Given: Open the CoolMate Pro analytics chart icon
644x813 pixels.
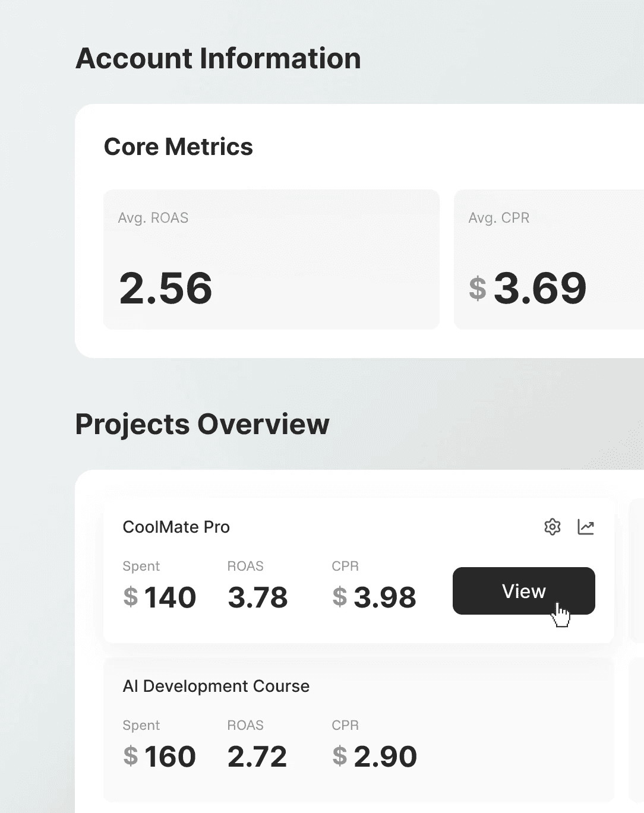Looking at the screenshot, I should (586, 527).
